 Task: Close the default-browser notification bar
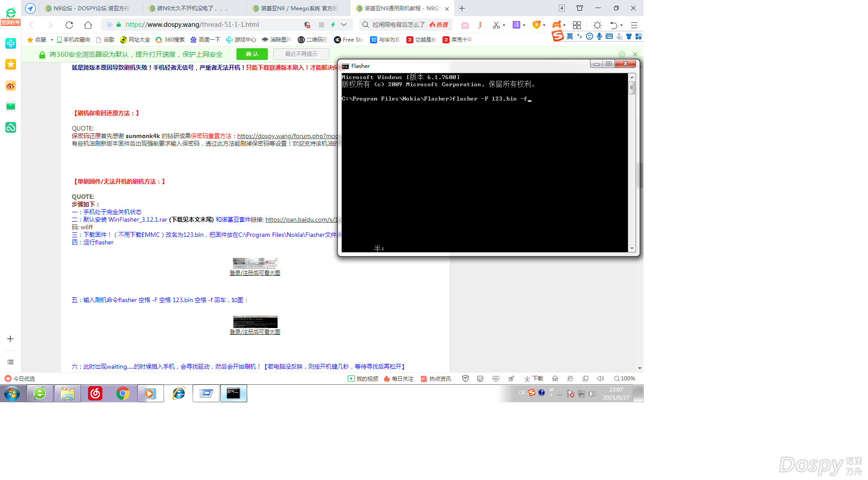635,54
